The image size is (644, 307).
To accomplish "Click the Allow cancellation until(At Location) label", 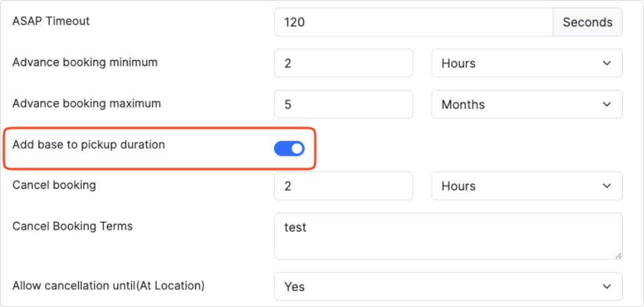I will tap(108, 285).
